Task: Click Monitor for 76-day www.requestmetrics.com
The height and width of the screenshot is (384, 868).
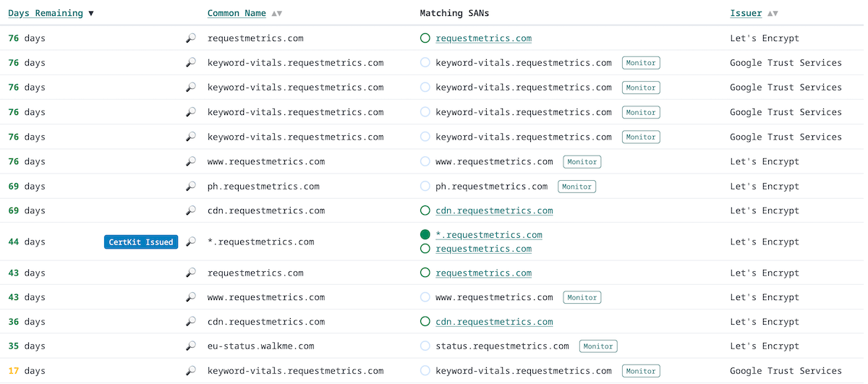Action: [582, 162]
